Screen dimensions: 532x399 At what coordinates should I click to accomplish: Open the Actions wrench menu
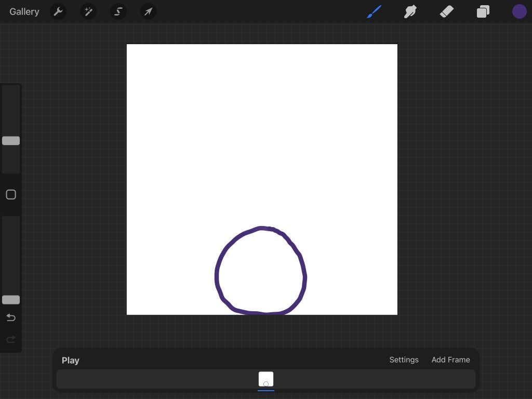click(58, 11)
